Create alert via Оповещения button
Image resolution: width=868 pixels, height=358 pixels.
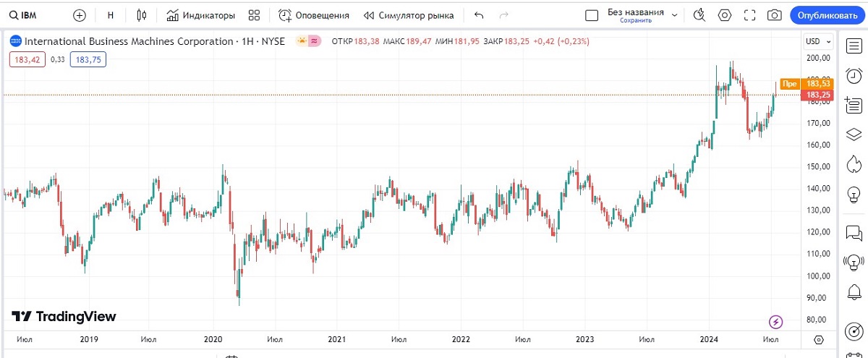(x=314, y=15)
